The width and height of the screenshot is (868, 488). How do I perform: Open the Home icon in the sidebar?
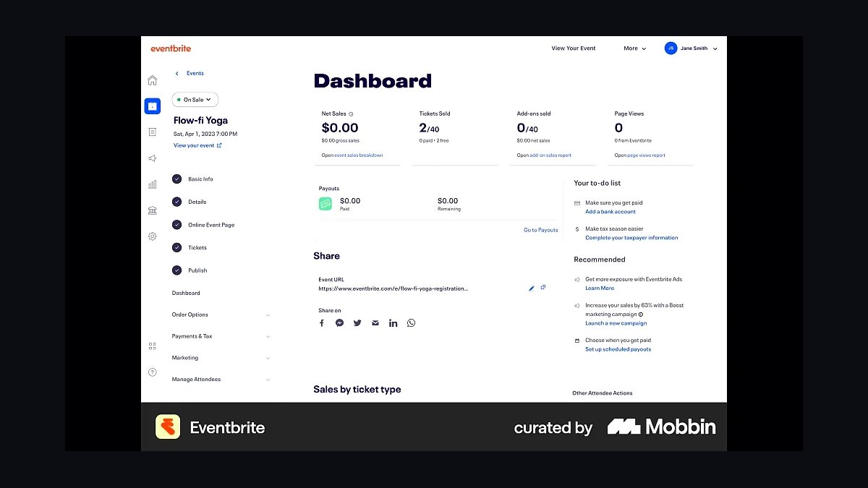point(152,80)
